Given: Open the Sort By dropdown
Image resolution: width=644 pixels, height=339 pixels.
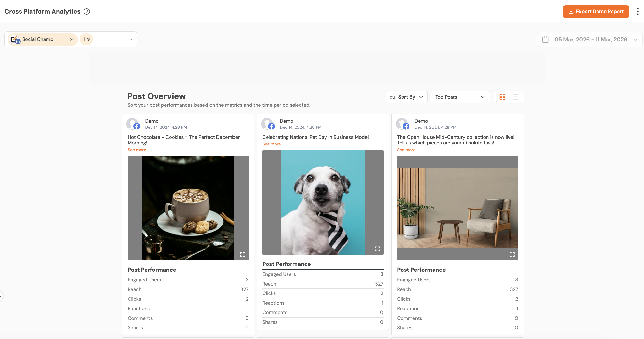Looking at the screenshot, I should pos(406,97).
